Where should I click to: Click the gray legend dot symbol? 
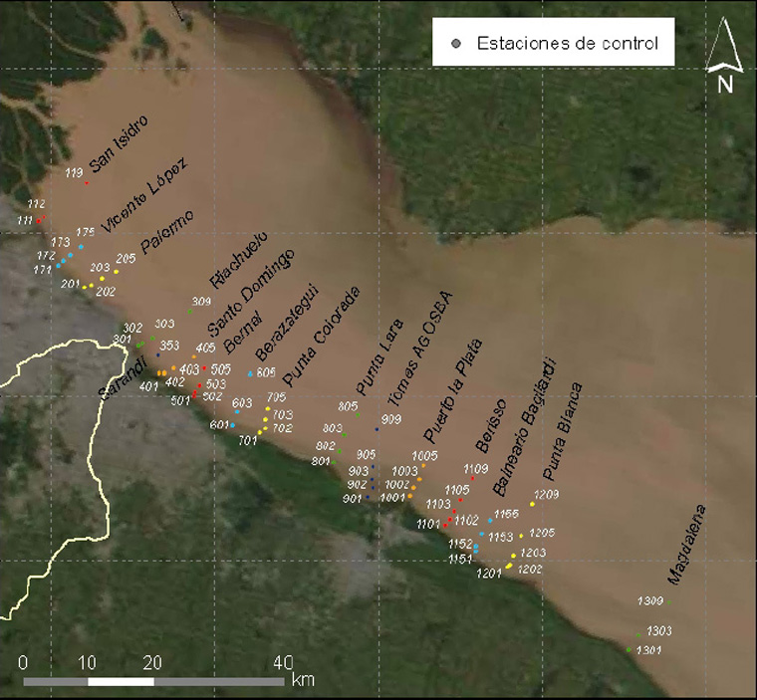[457, 44]
